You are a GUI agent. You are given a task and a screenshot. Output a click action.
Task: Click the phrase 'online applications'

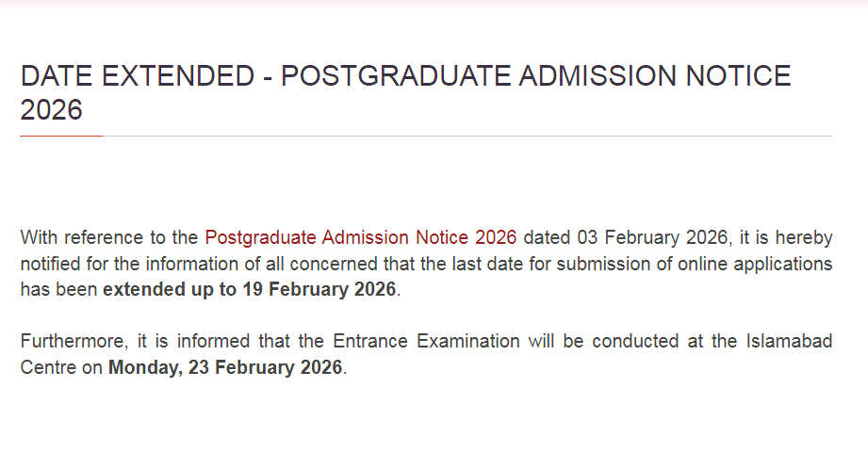(761, 263)
